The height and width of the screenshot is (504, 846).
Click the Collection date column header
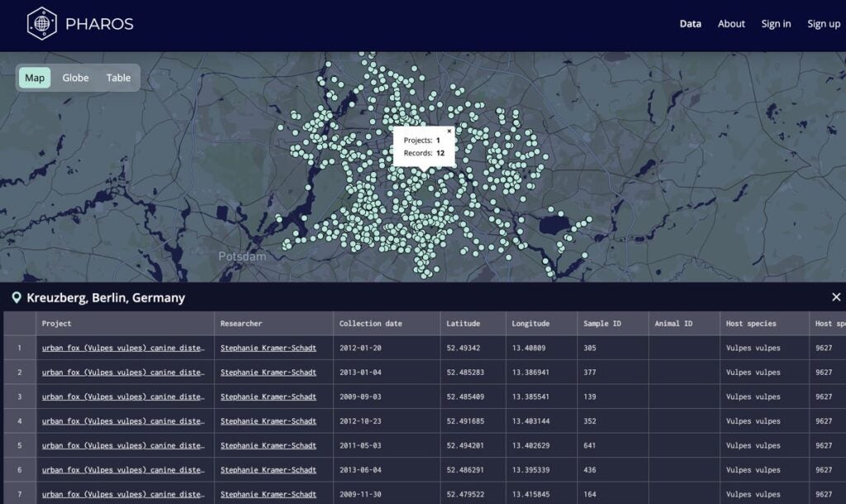pyautogui.click(x=370, y=324)
